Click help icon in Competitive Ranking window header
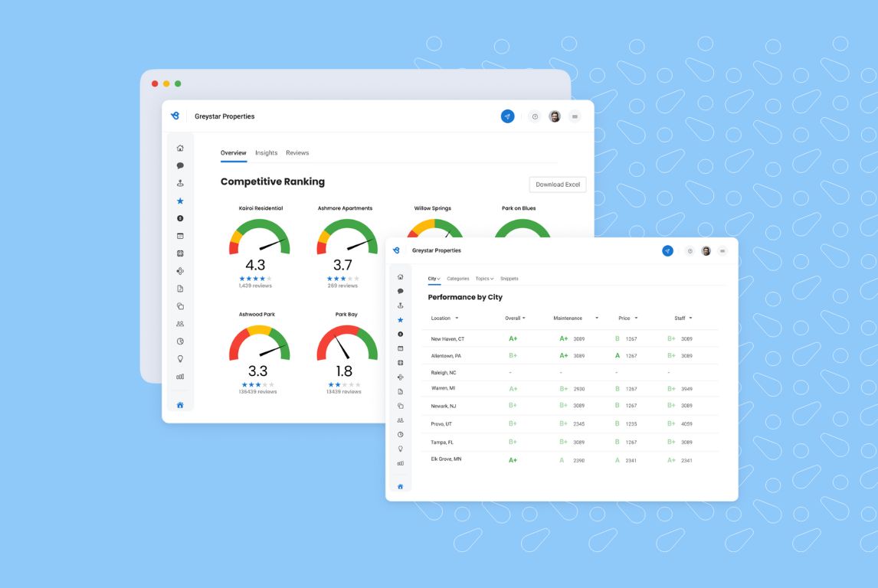The width and height of the screenshot is (878, 588). [x=535, y=116]
